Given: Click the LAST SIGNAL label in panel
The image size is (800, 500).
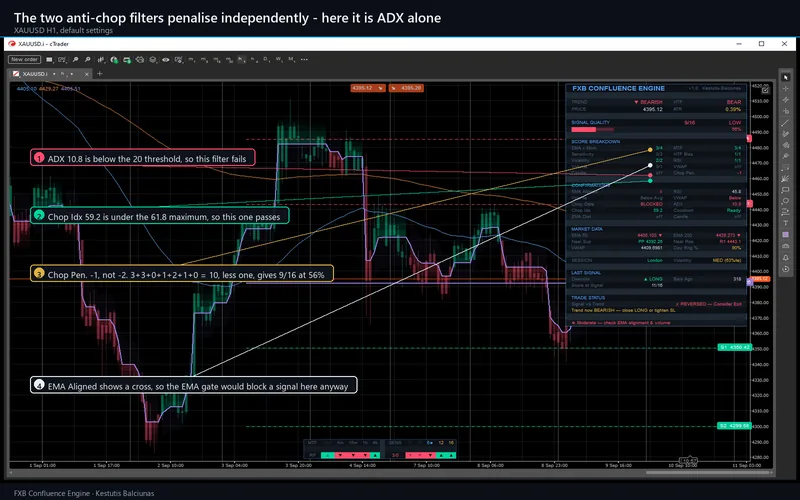Looking at the screenshot, I should click(586, 273).
